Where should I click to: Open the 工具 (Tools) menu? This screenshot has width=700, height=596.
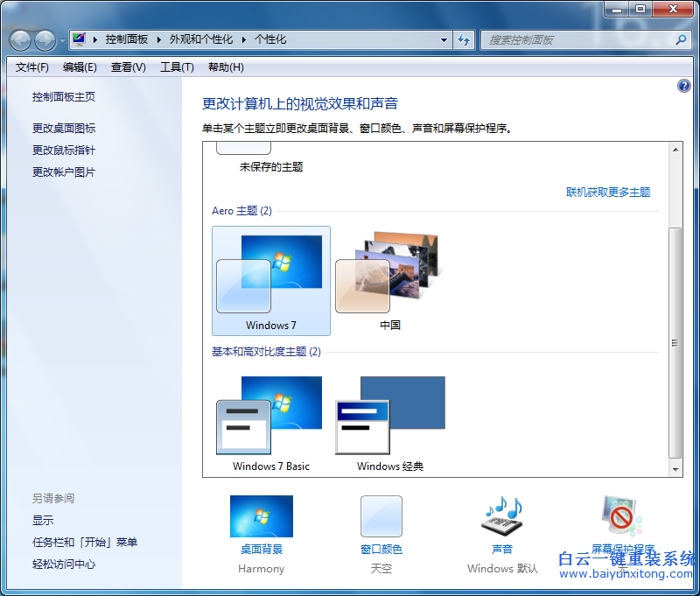click(177, 67)
